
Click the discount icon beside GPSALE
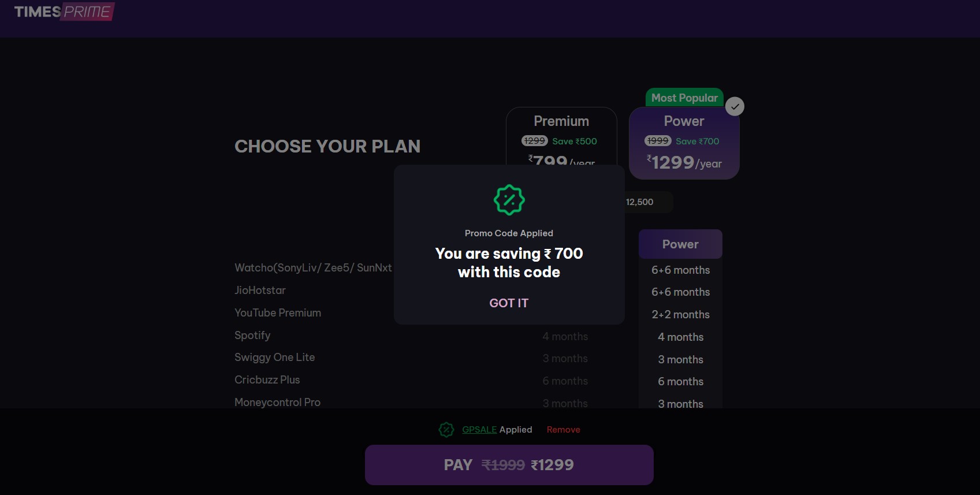446,430
